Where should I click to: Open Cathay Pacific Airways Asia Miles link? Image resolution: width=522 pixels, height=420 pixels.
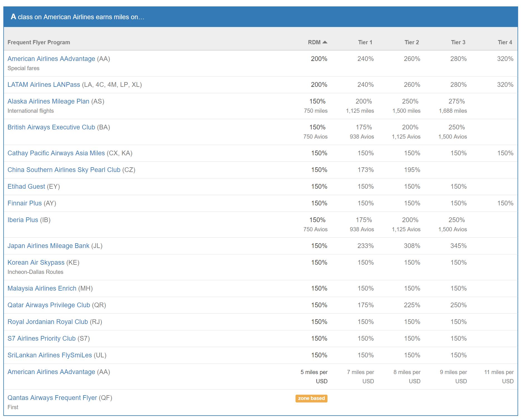56,153
